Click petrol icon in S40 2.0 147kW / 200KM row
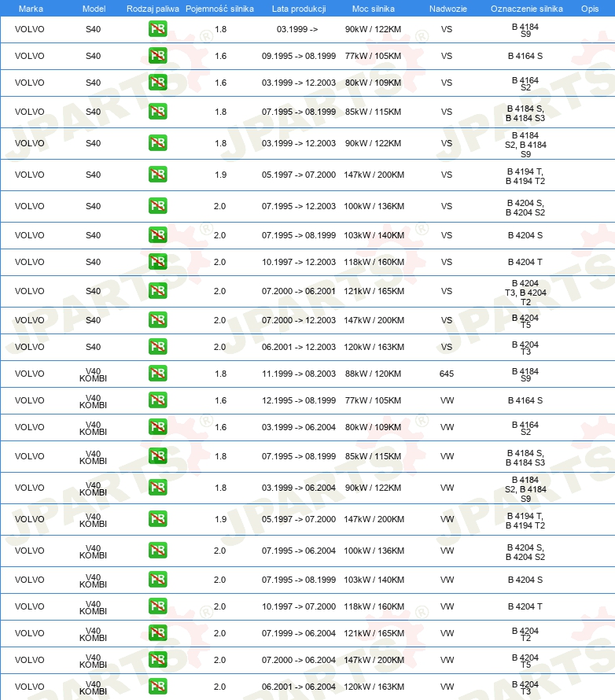The image size is (615, 700). point(158,320)
